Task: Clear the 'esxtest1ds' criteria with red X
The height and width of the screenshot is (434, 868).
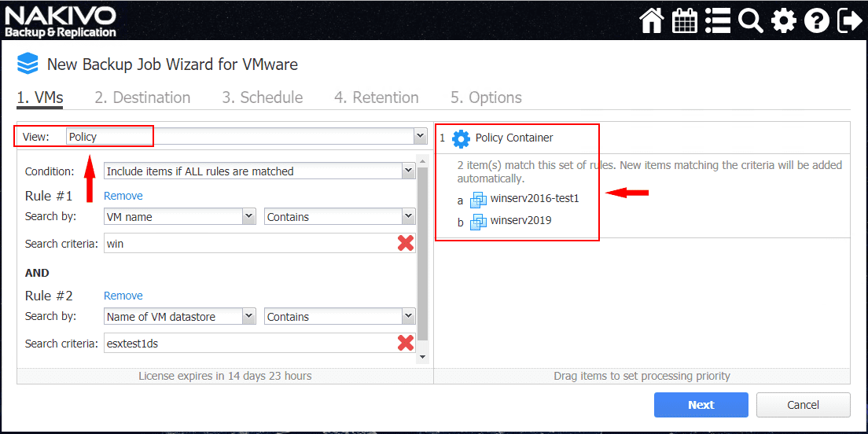Action: pyautogui.click(x=406, y=344)
